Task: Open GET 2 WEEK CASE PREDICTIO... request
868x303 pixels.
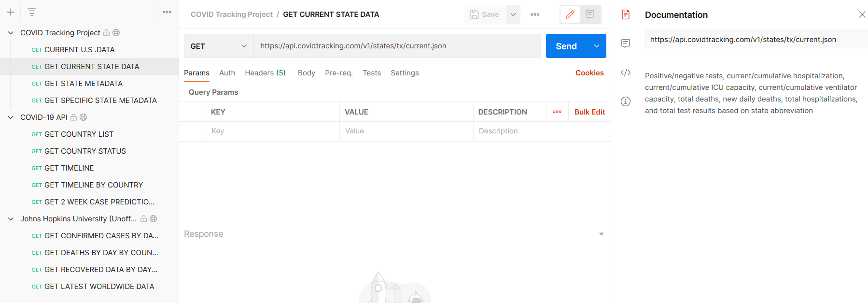Action: pos(89,202)
